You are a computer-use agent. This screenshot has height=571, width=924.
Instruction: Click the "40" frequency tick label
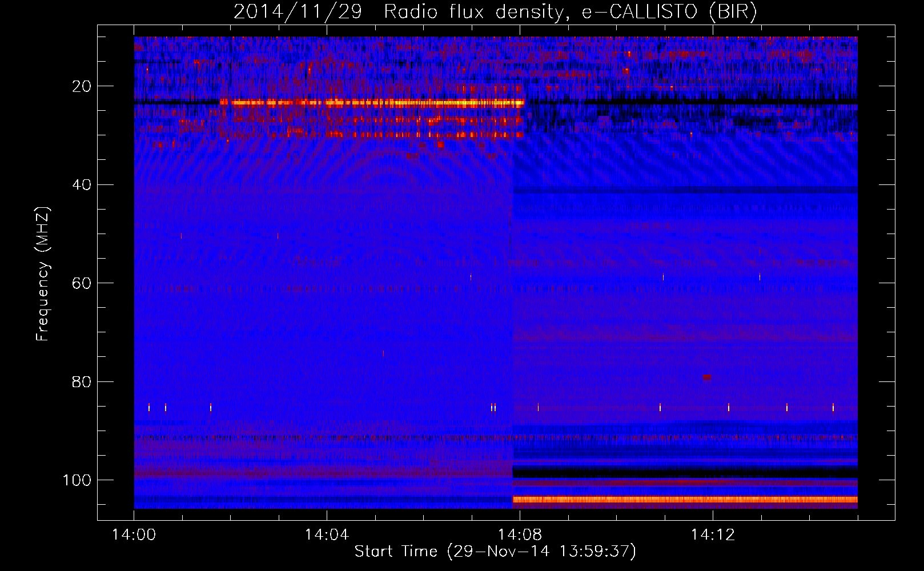[82, 184]
